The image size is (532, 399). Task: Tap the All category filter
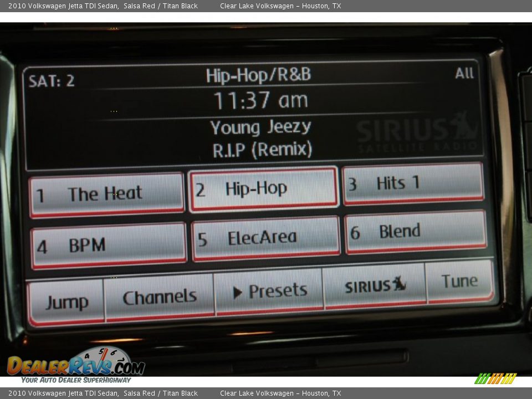[x=464, y=73]
